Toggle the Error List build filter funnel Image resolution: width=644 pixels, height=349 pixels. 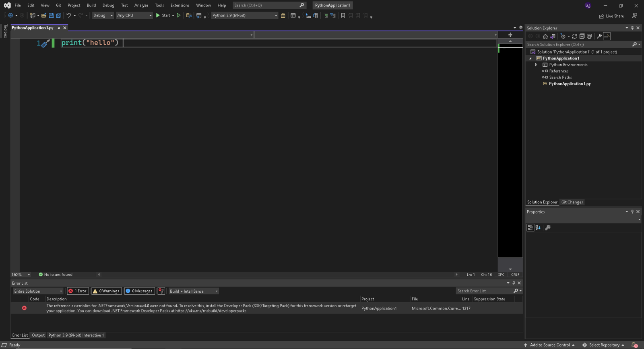tap(161, 291)
